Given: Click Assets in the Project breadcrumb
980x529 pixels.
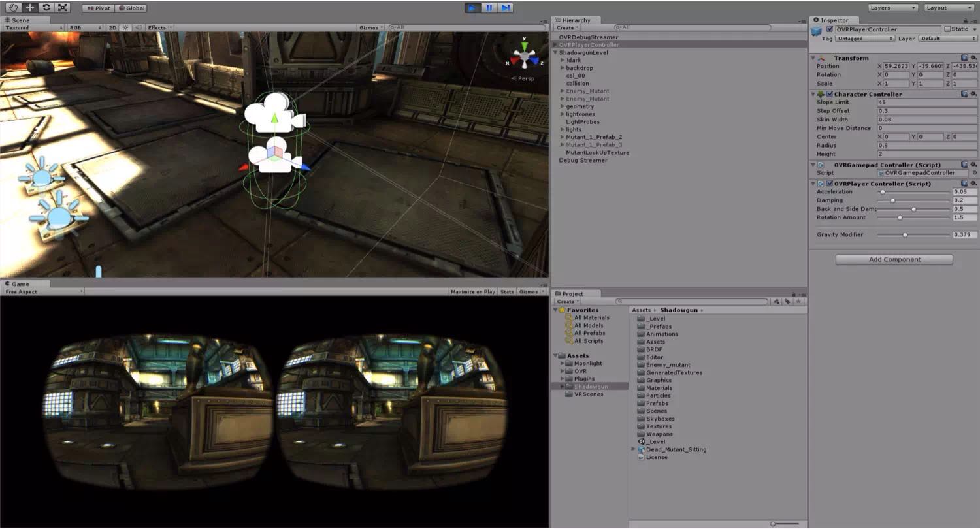Looking at the screenshot, I should [x=641, y=310].
